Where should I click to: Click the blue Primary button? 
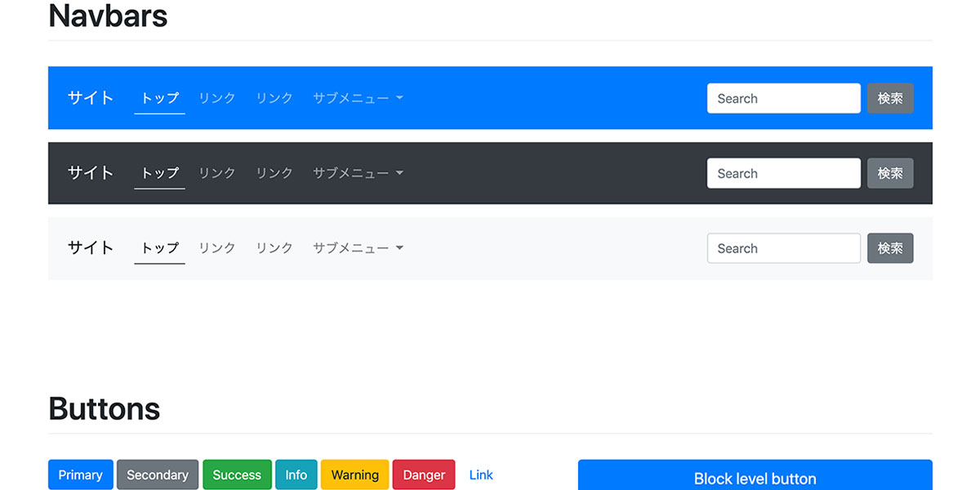[80, 475]
